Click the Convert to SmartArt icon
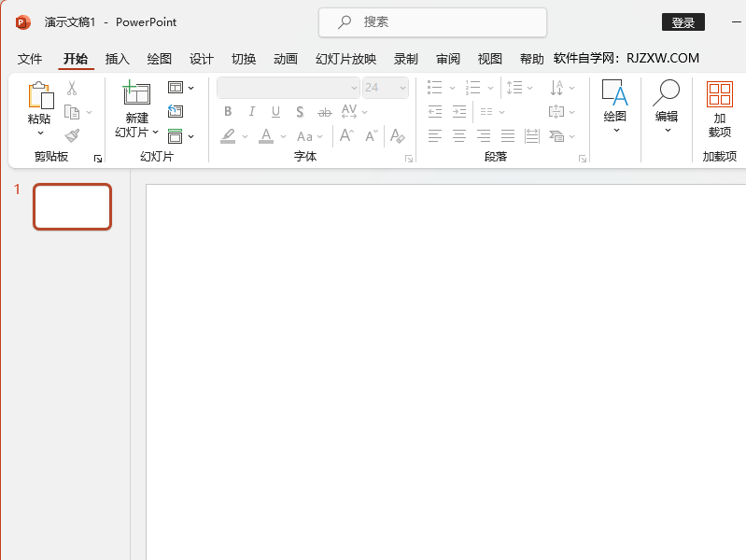 [556, 136]
